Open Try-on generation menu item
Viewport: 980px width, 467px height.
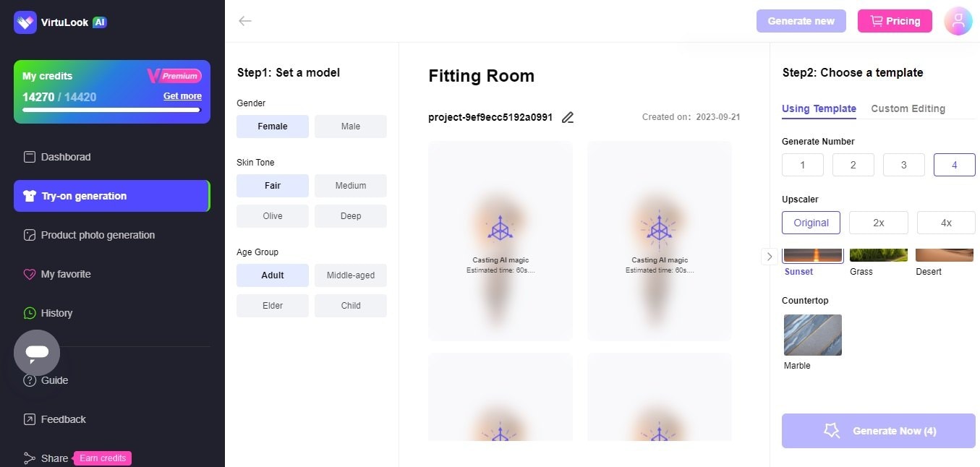point(112,196)
